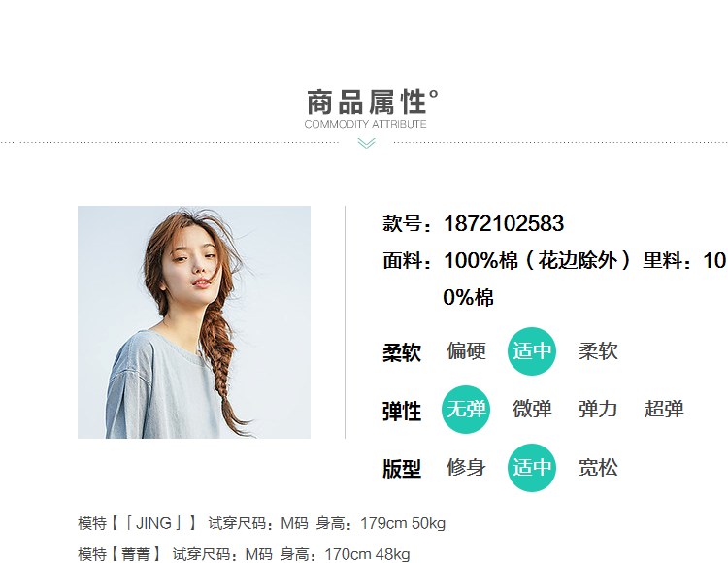This screenshot has width=728, height=563.
Task: Click the model JING size info line
Action: 261,523
